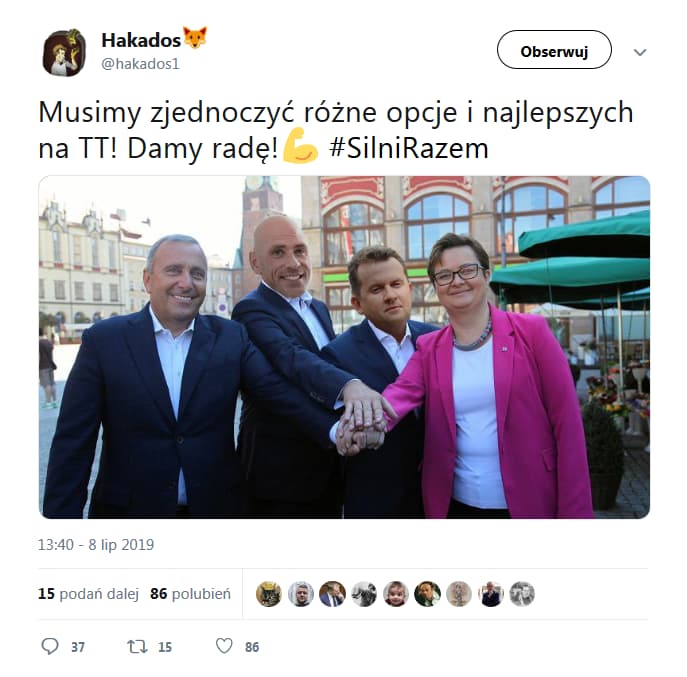Like the tweet with heart icon

coord(224,646)
